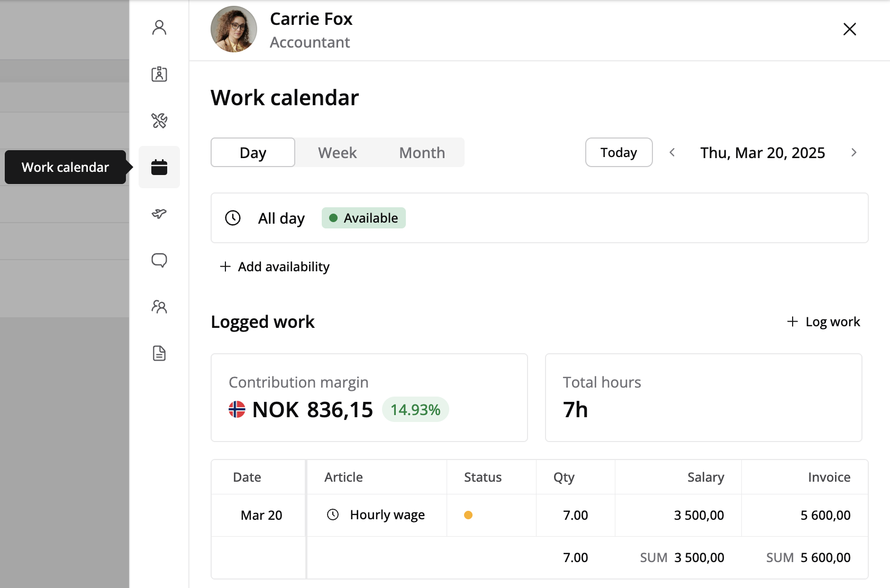Open the tools wrench sidebar icon

(x=159, y=121)
